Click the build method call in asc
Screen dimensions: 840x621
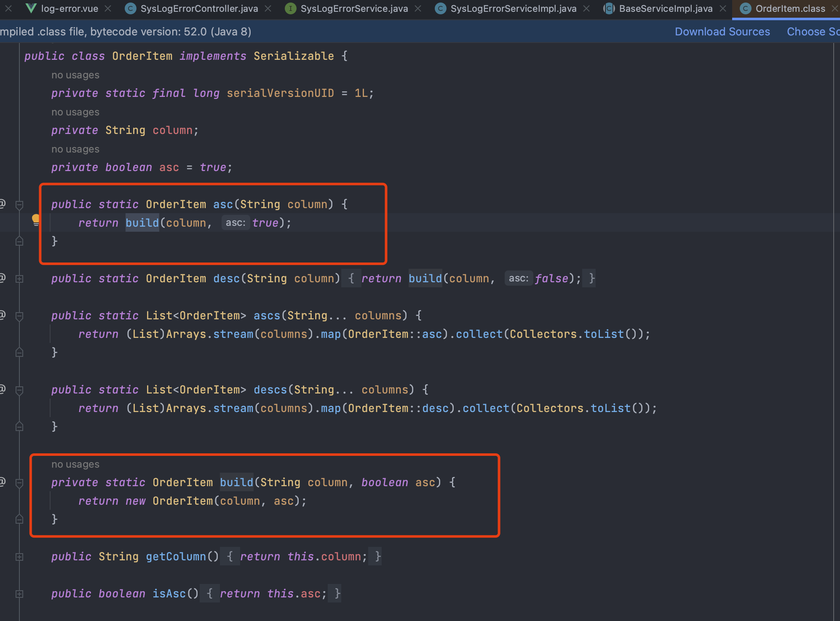click(x=142, y=223)
